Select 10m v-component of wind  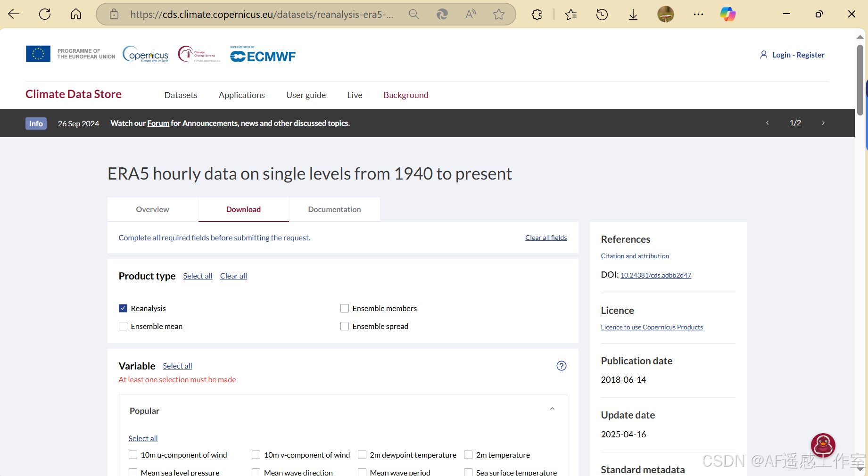click(x=256, y=455)
